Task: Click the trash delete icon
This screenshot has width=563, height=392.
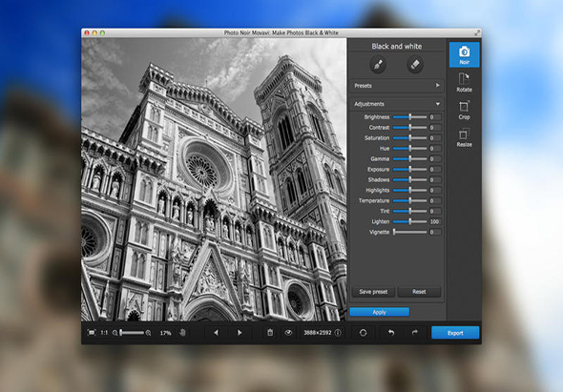Action: 270,333
